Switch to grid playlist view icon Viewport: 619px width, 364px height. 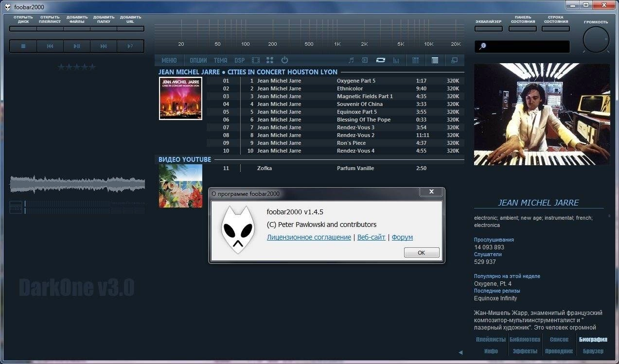(415, 60)
